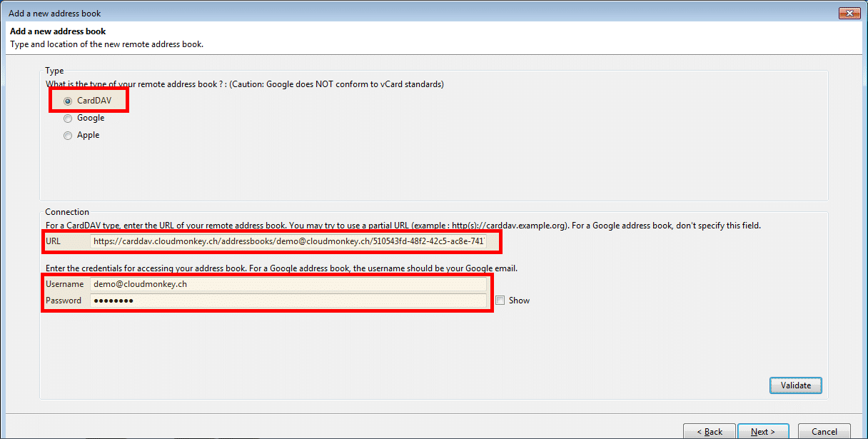Click the Validate button
The width and height of the screenshot is (868, 439).
(796, 385)
